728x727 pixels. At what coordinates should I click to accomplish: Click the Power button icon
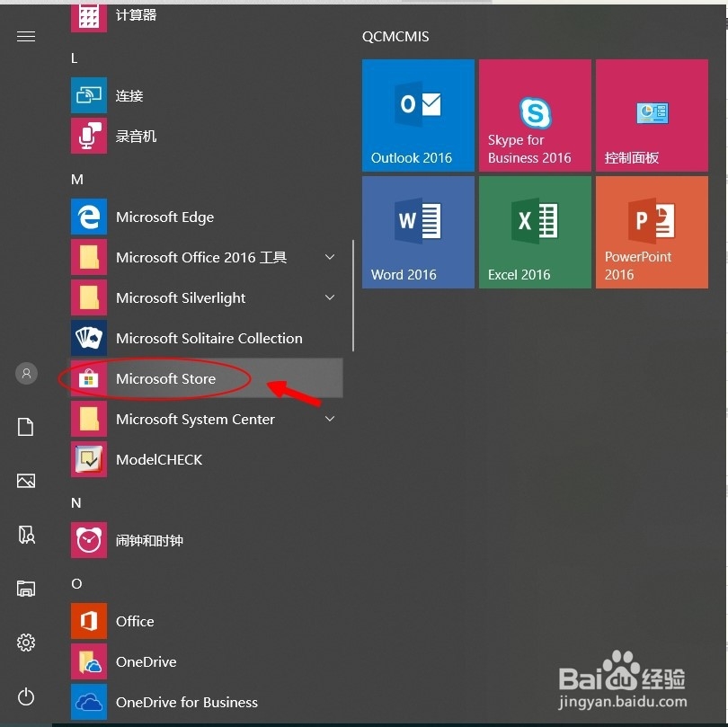(x=26, y=696)
